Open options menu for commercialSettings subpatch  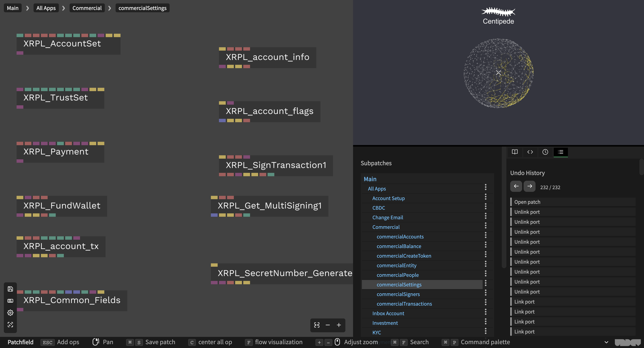point(485,283)
